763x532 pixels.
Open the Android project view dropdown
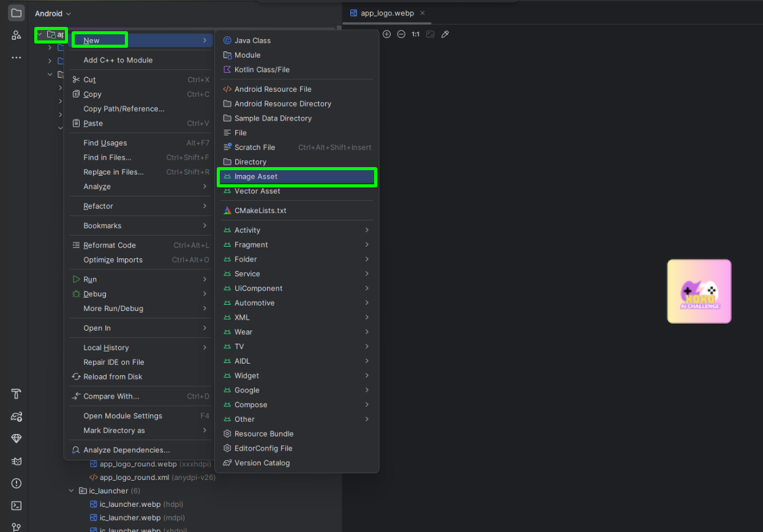[53, 13]
